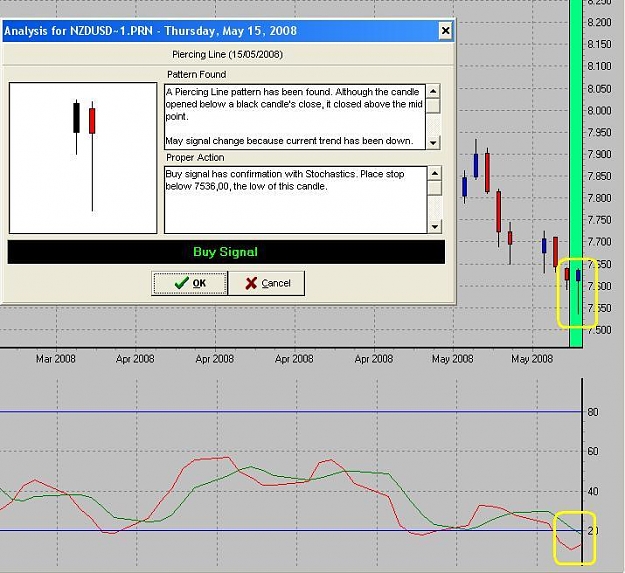Click the stochastics 80 level label
The width and height of the screenshot is (625, 573).
tap(593, 412)
